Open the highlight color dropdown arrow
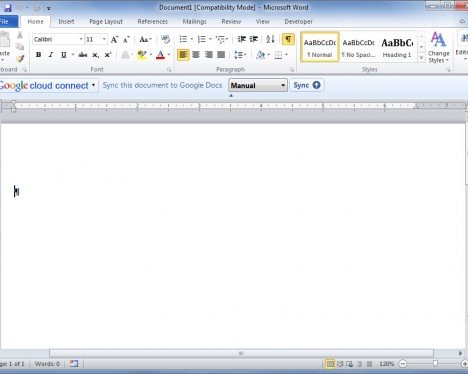Viewport: 468px width, 374px height. [x=151, y=55]
